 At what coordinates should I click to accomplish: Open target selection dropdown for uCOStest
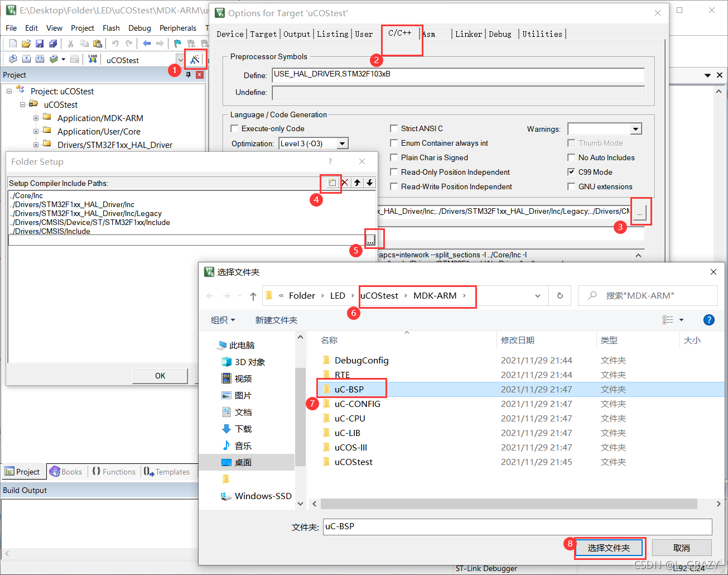(x=180, y=60)
